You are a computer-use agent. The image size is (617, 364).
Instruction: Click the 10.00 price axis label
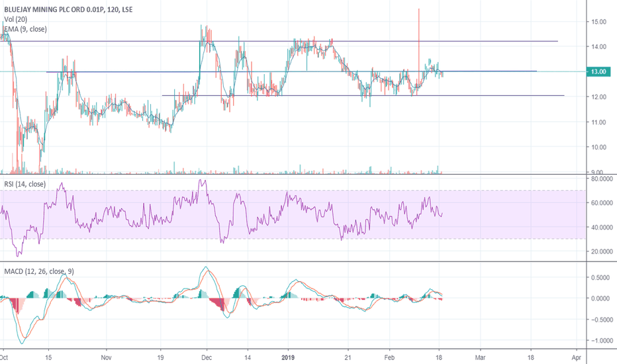click(598, 147)
